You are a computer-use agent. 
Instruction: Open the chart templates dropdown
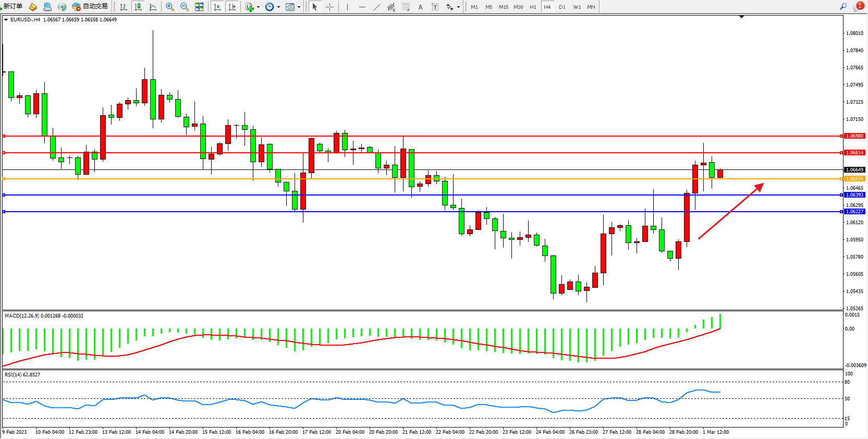299,7
